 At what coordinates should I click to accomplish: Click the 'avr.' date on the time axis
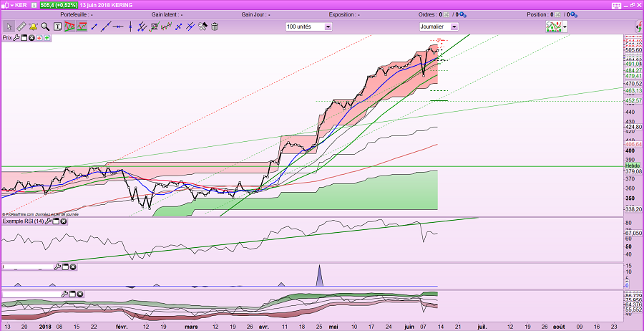(263, 326)
